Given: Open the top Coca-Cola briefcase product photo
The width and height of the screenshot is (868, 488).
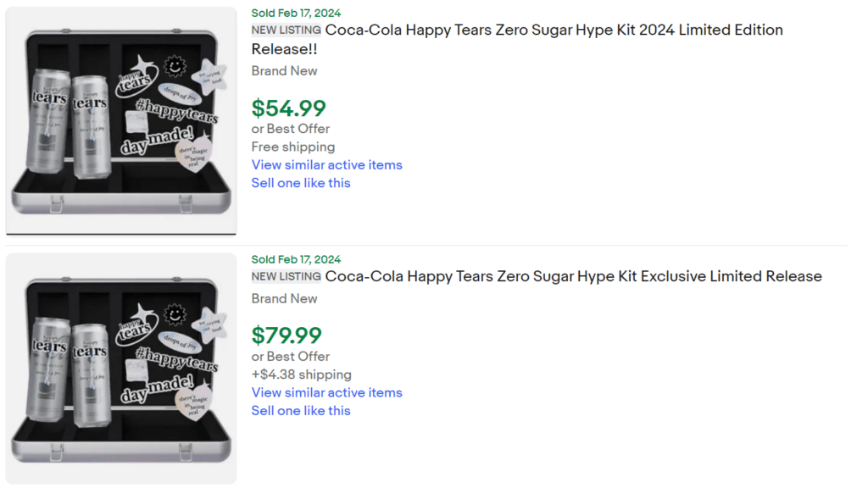Looking at the screenshot, I should click(x=120, y=119).
